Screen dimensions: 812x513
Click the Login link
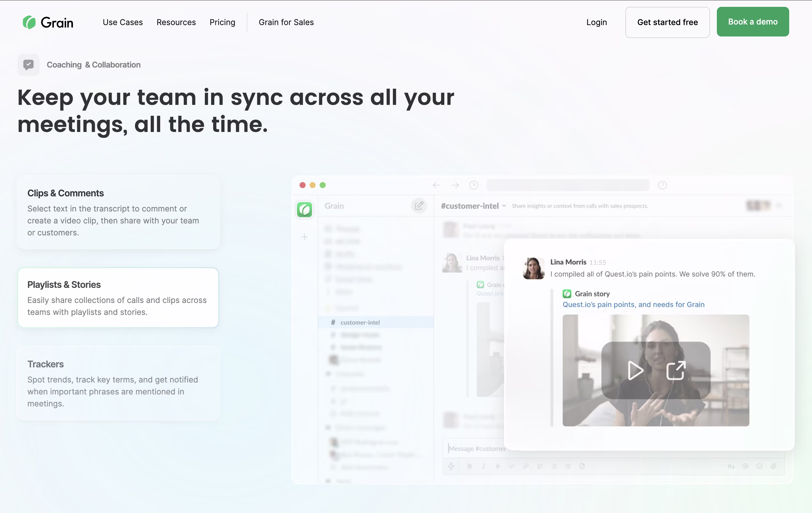pos(597,22)
